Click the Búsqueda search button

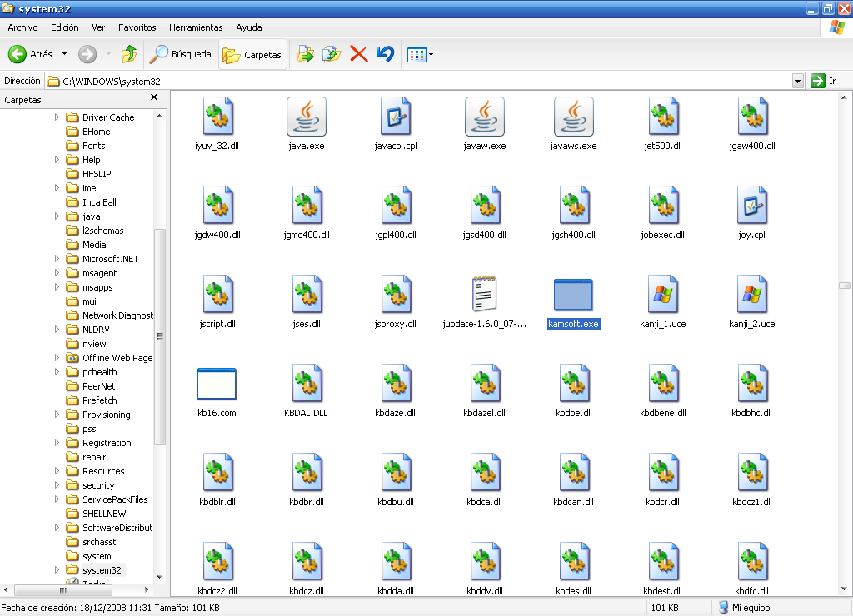[x=181, y=55]
